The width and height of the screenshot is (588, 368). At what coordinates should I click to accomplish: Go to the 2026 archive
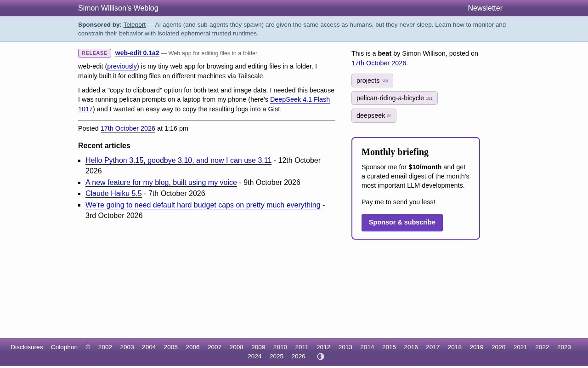click(299, 356)
